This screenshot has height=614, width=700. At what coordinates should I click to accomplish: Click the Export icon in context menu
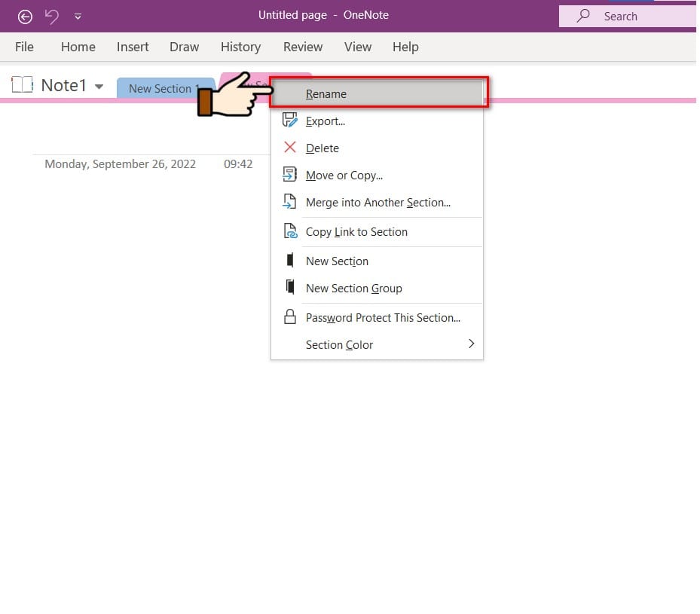coord(290,121)
